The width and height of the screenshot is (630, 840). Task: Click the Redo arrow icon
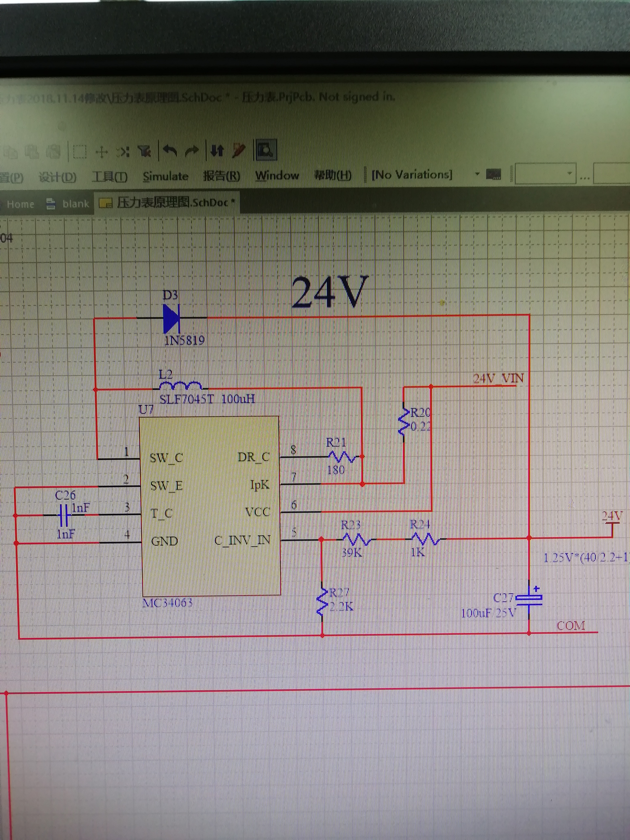coord(192,151)
